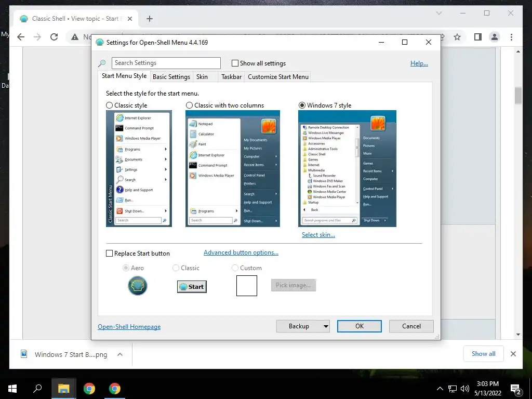Select Classic with two columns option
The height and width of the screenshot is (399, 532).
point(189,105)
